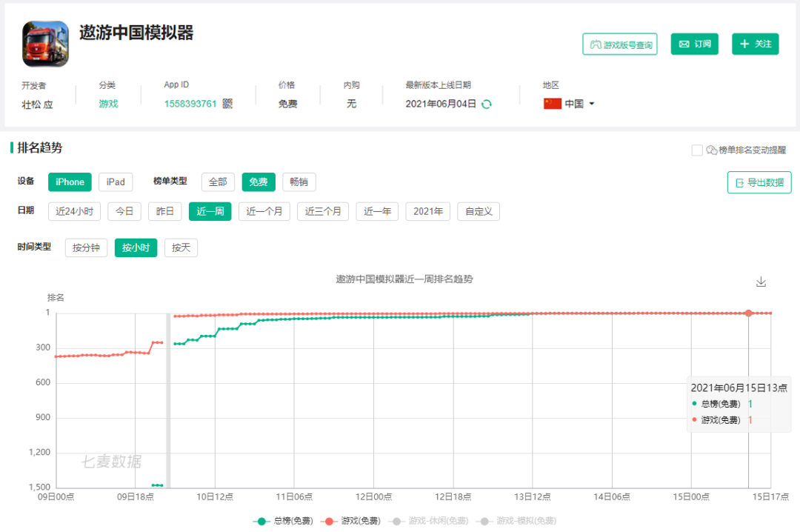This screenshot has height=532, width=800.
Task: Open the 中国 region dropdown
Action: [569, 104]
